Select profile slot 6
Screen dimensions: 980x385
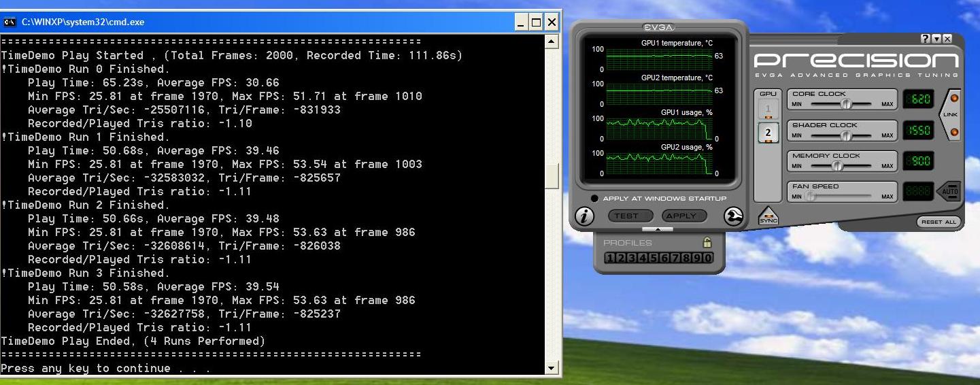click(x=664, y=258)
